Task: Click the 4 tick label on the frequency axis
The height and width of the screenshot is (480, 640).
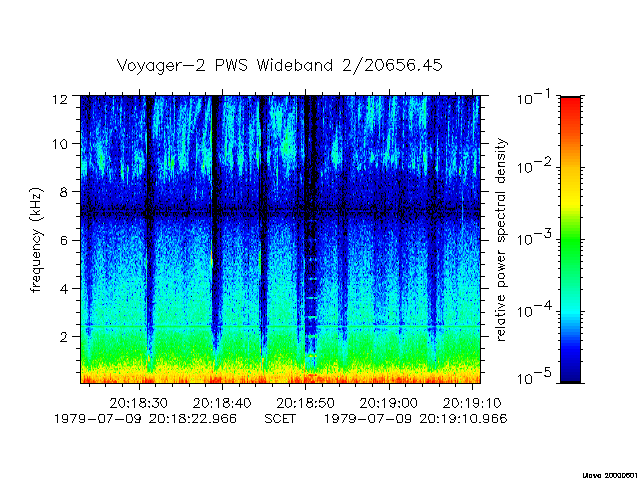Action: pos(64,289)
